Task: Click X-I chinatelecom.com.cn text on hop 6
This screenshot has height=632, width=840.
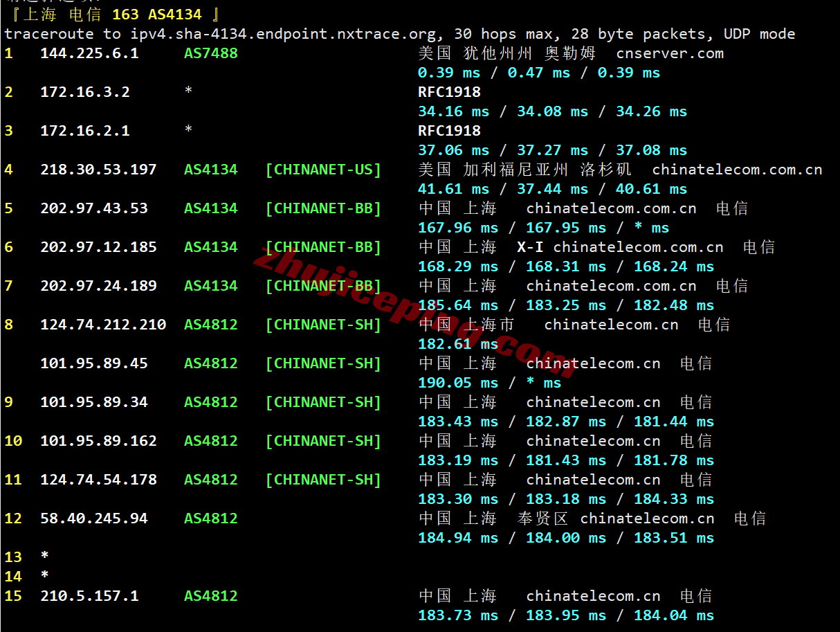Action: [x=620, y=247]
